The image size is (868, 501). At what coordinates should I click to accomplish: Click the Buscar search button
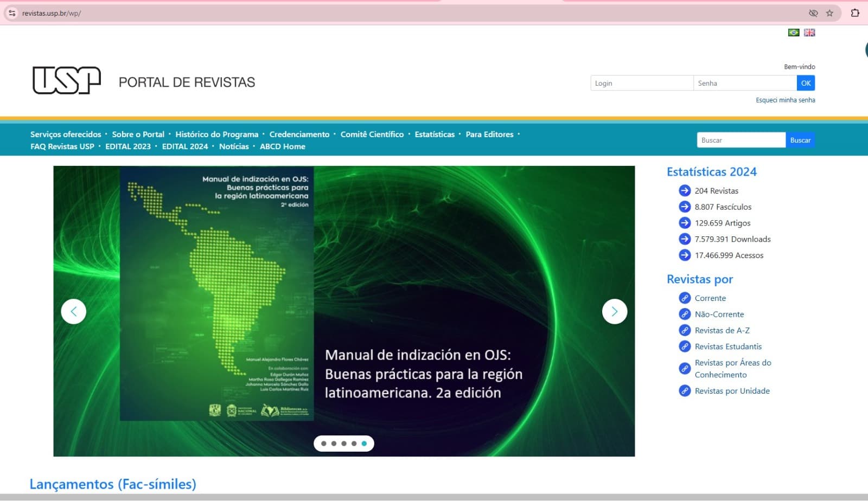[x=800, y=140]
